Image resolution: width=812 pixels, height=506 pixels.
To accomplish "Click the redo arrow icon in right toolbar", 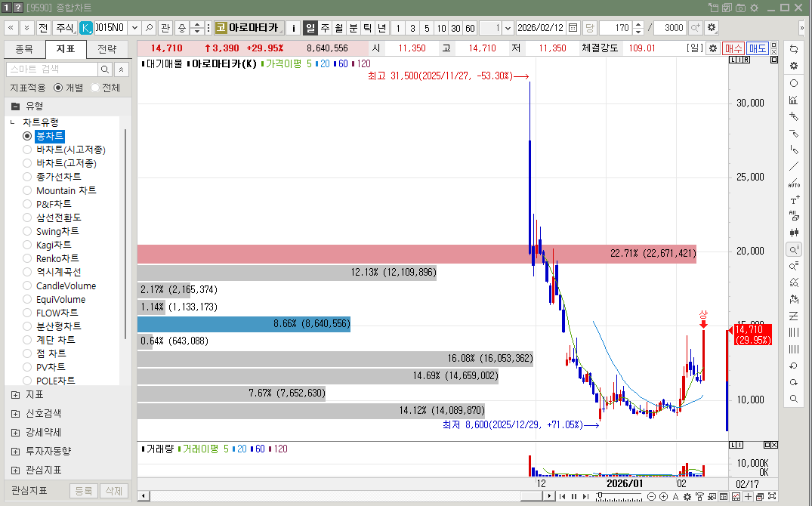I will (793, 382).
